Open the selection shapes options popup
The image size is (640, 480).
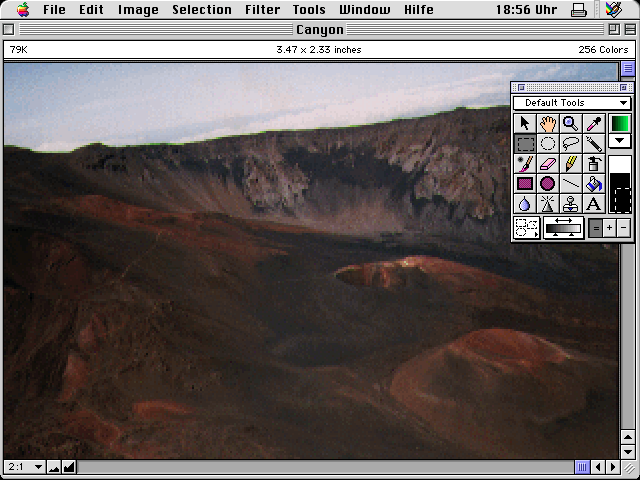tap(527, 228)
